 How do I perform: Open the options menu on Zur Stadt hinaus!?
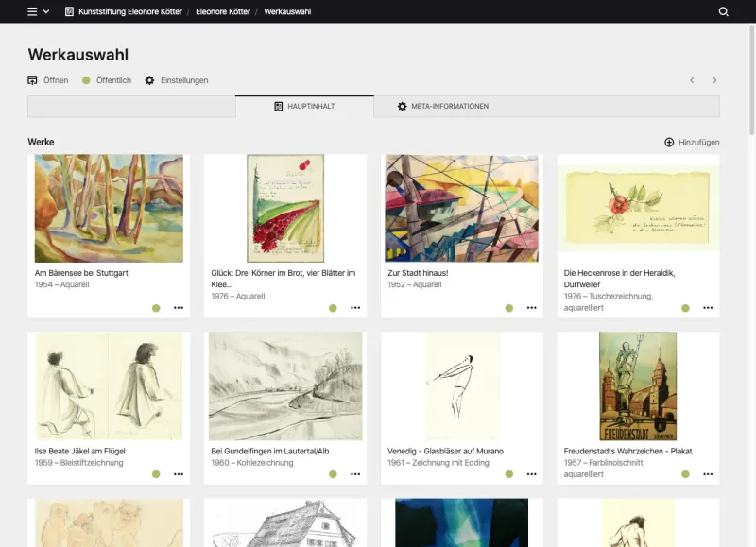pyautogui.click(x=531, y=307)
